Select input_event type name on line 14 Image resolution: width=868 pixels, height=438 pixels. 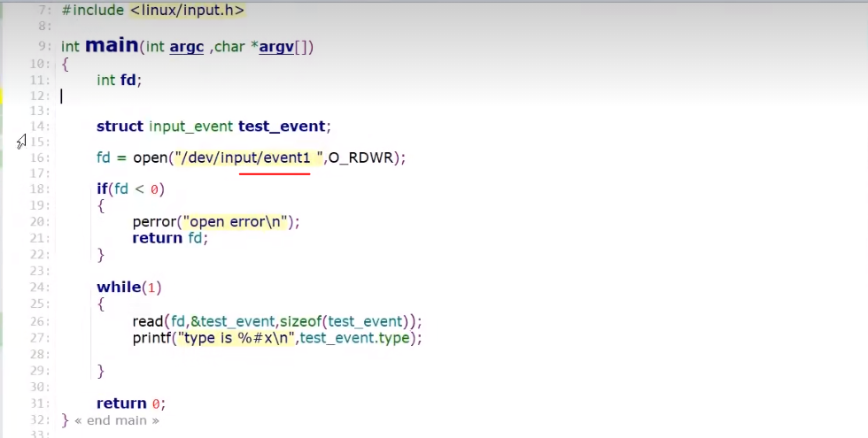(x=191, y=127)
